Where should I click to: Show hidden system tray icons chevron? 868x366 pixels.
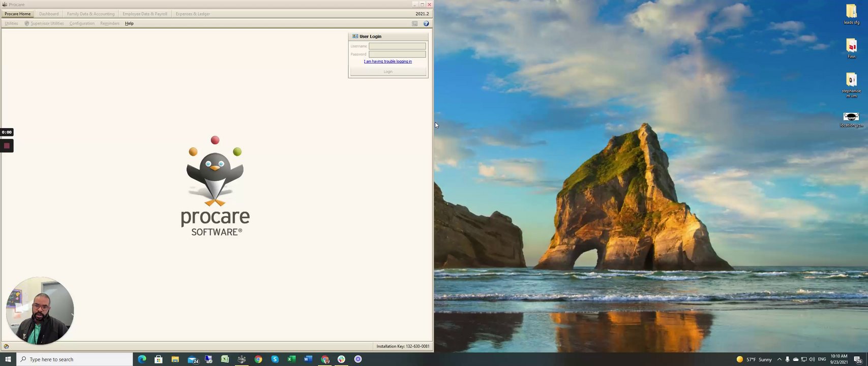coord(779,359)
